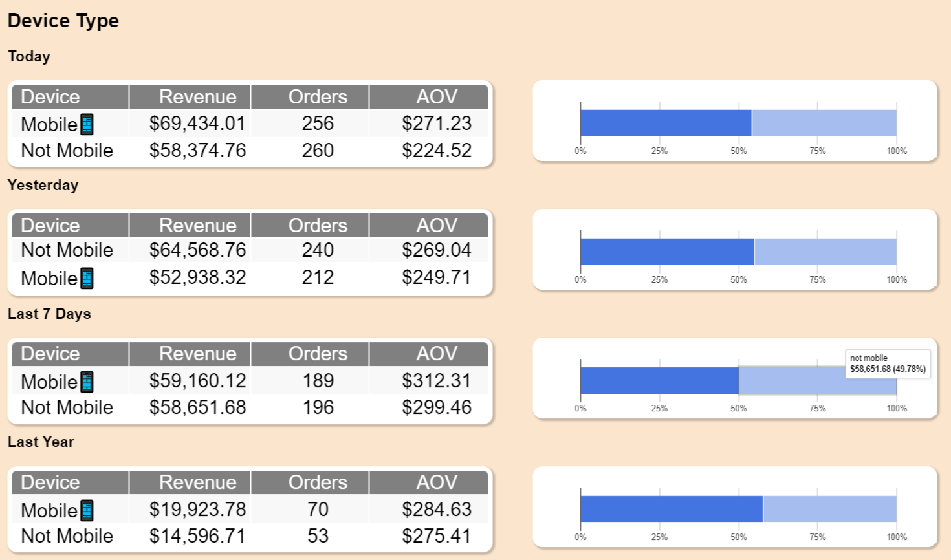951x560 pixels.
Task: Click dark blue bar in Last Year chart
Action: click(672, 510)
